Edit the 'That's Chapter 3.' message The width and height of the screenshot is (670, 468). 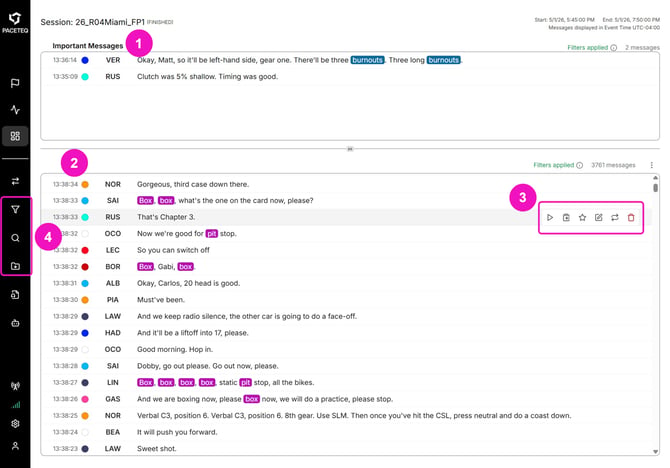(599, 218)
